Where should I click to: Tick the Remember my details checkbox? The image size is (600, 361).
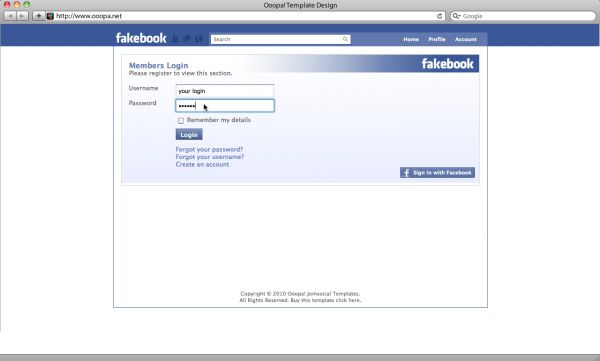pos(181,121)
